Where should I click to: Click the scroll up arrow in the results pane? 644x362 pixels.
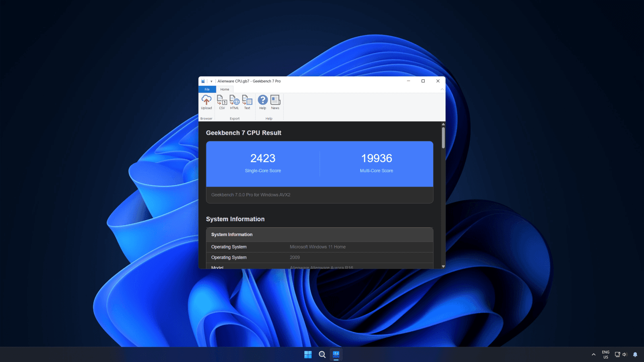coord(443,124)
